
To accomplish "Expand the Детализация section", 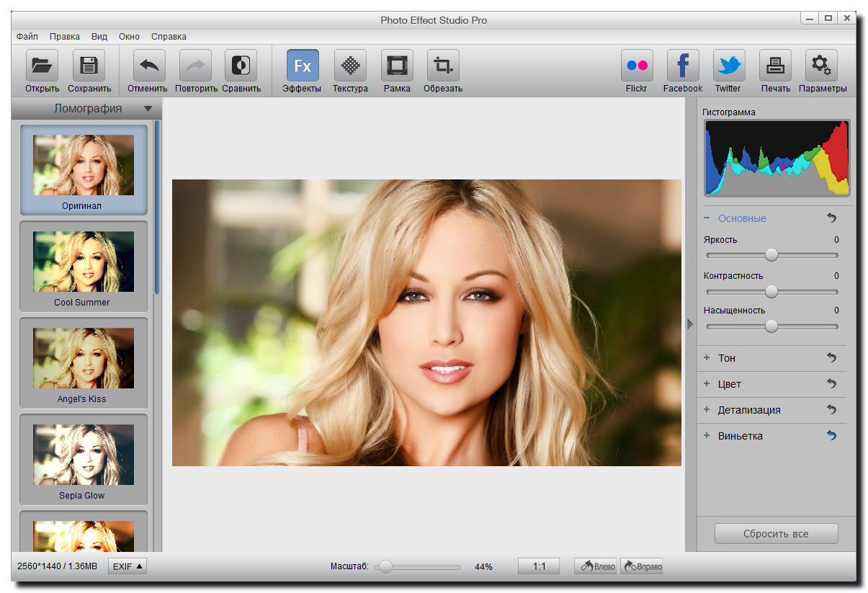I will (707, 410).
